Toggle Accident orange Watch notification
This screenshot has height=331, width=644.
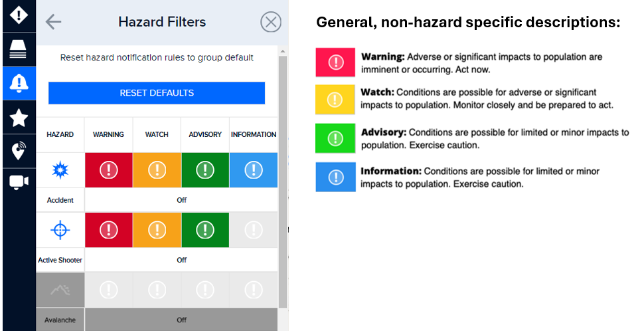point(157,170)
